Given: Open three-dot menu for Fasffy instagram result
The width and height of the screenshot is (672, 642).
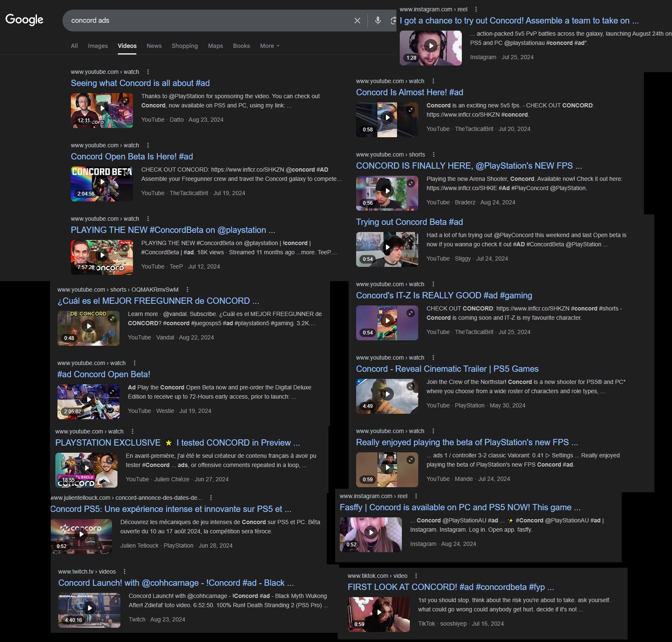Looking at the screenshot, I should pyautogui.click(x=416, y=496).
